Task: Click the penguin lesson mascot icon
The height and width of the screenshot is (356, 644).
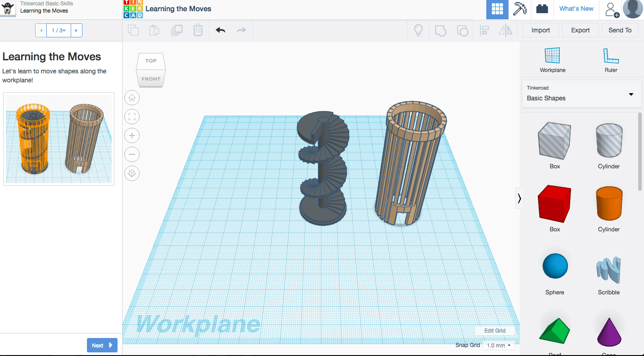Action: (8, 9)
